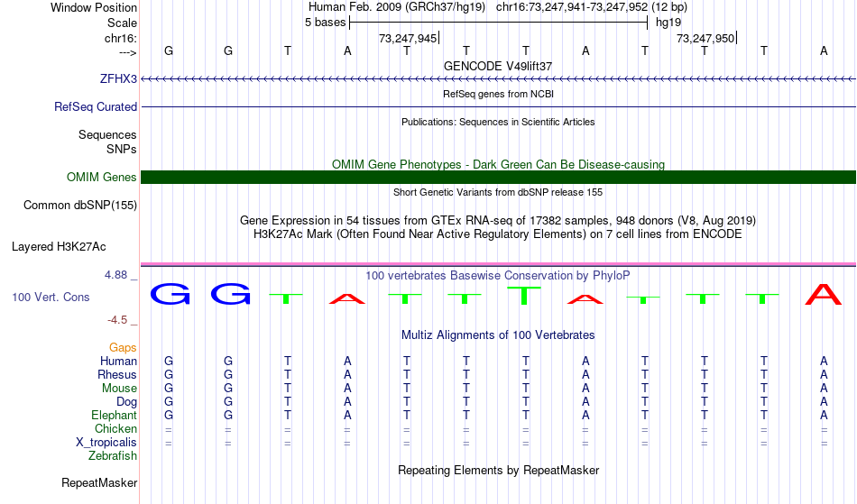Click the X_tropicalis species label
Image resolution: width=857 pixels, height=504 pixels.
pyautogui.click(x=106, y=443)
